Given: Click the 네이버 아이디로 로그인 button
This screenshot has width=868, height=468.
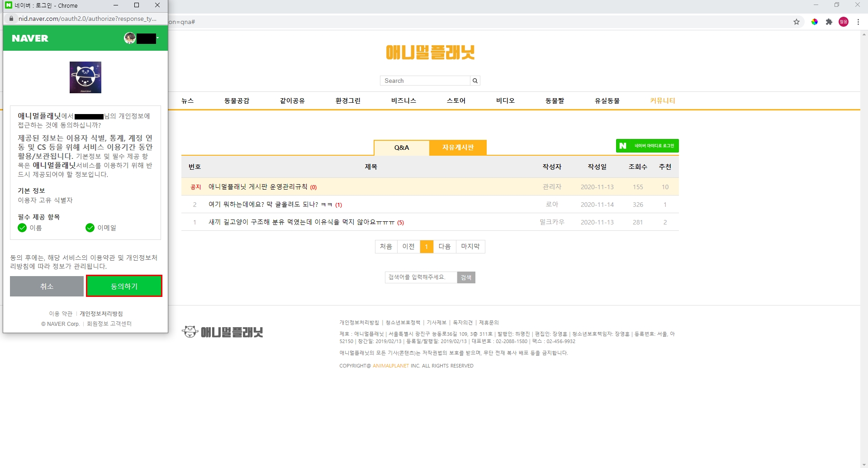Looking at the screenshot, I should [647, 146].
